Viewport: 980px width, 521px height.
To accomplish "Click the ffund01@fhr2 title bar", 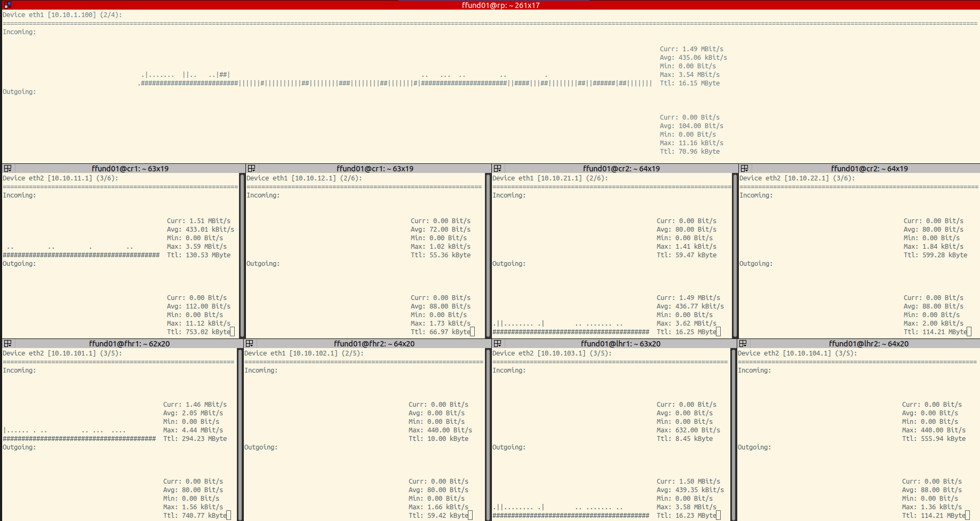I will (374, 344).
